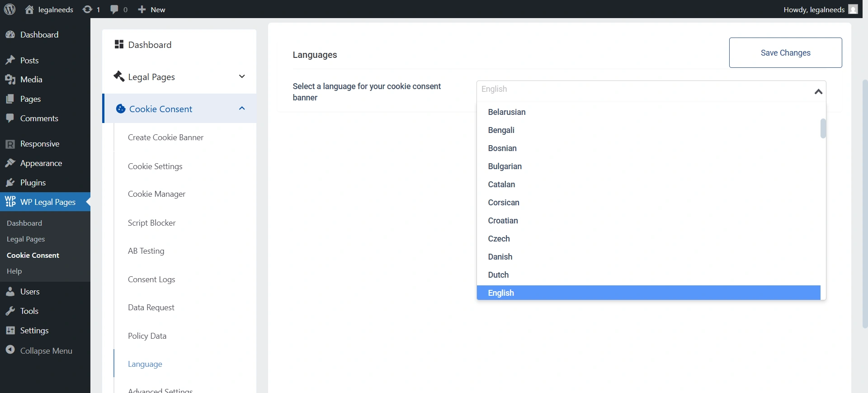
Task: Open Create Cookie Banner submenu item
Action: pyautogui.click(x=165, y=137)
